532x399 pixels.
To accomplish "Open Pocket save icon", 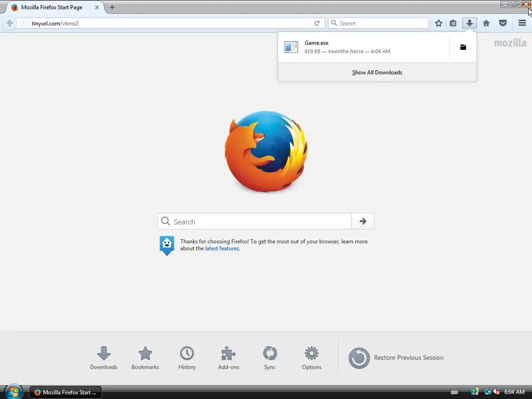I will tap(503, 23).
